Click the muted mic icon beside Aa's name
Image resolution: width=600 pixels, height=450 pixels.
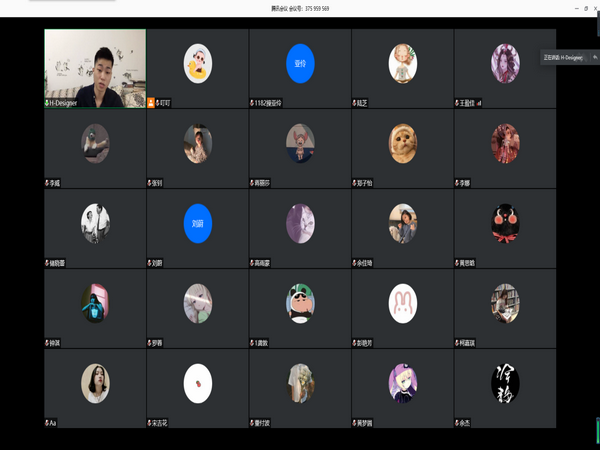pyautogui.click(x=47, y=423)
